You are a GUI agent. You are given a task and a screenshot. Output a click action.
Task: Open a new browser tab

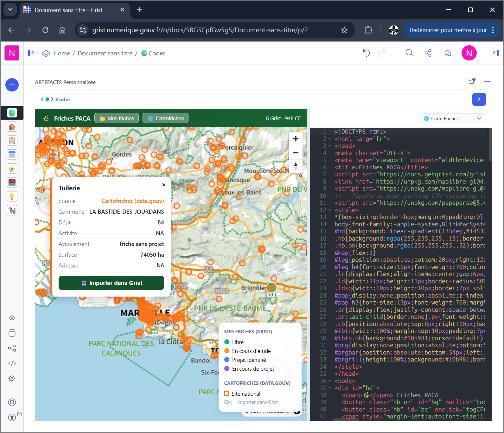[139, 10]
